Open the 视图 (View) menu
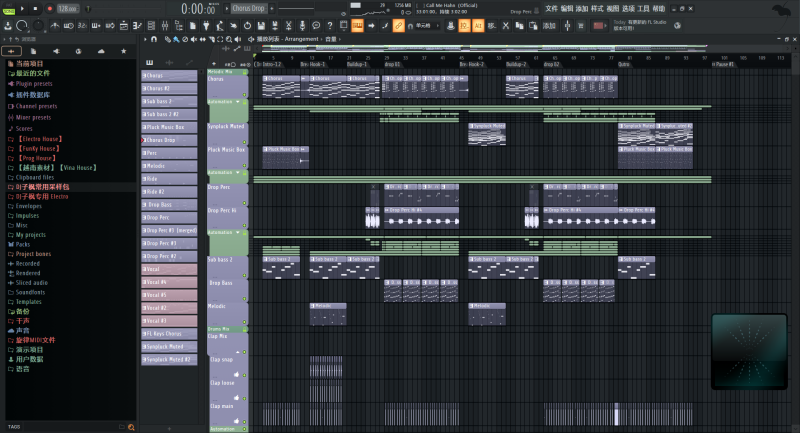800x433 pixels. (613, 9)
